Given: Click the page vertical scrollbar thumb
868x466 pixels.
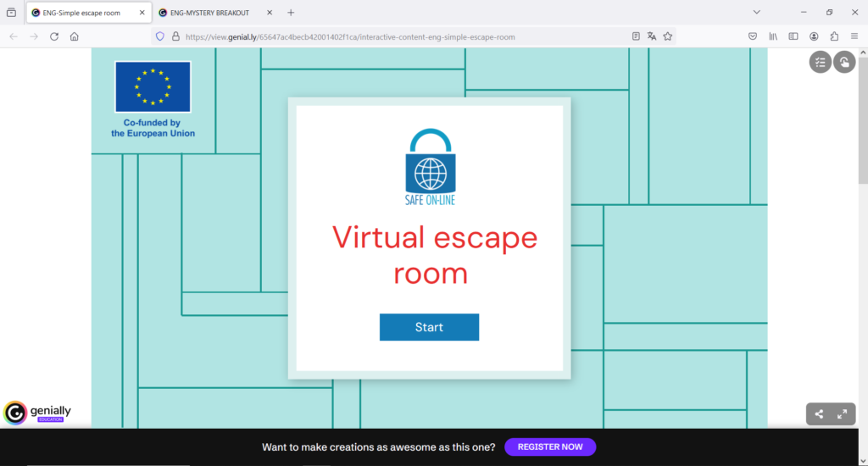Looking at the screenshot, I should pos(863,120).
